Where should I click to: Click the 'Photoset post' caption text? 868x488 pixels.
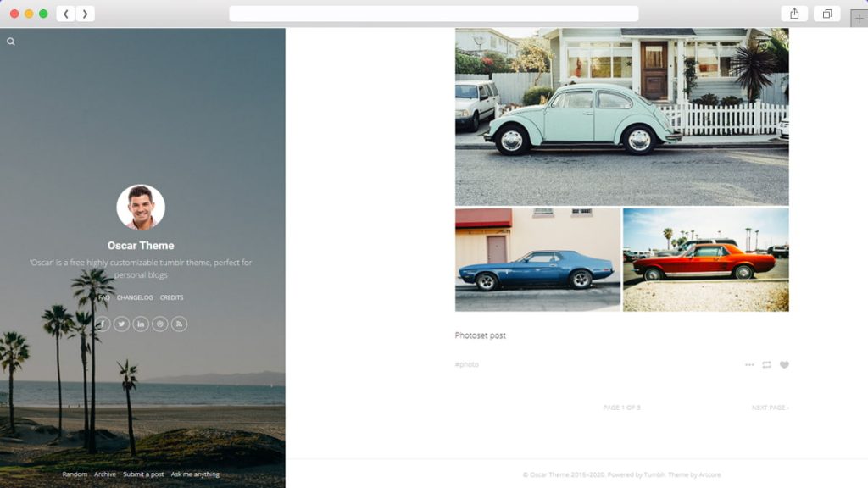point(481,335)
